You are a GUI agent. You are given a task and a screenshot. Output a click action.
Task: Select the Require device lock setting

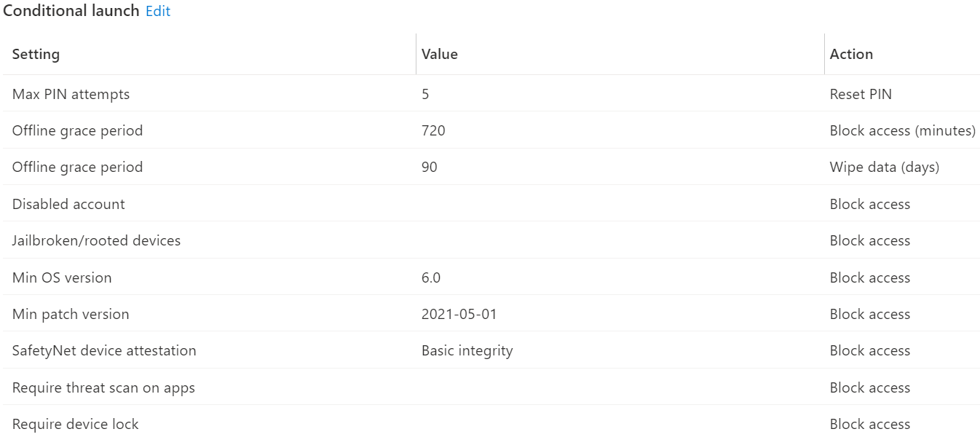pos(75,424)
